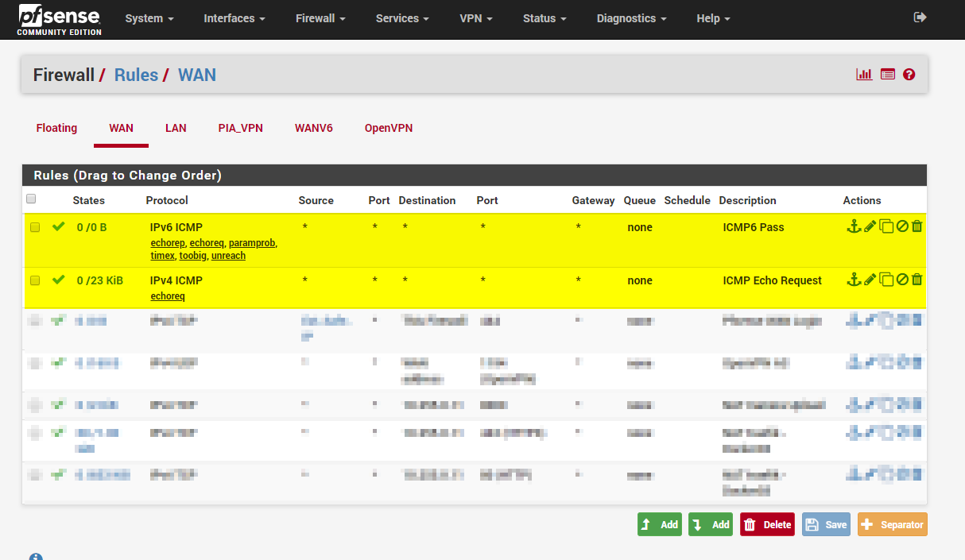Click pass checkmark of IPv4 ICMP rule

(58, 280)
